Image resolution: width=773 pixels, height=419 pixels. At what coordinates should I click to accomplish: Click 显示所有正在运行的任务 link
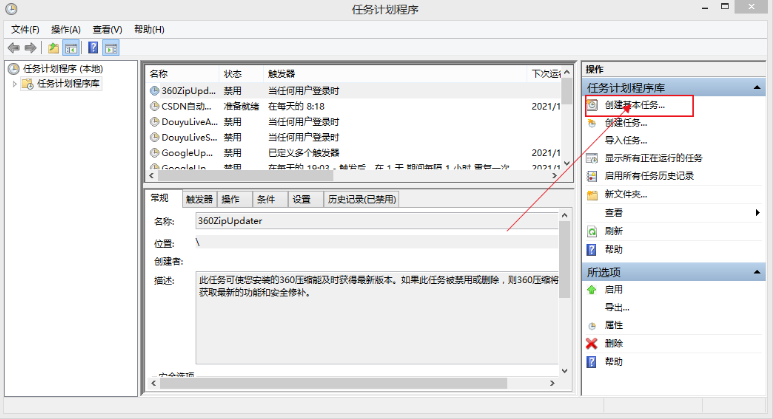(654, 158)
